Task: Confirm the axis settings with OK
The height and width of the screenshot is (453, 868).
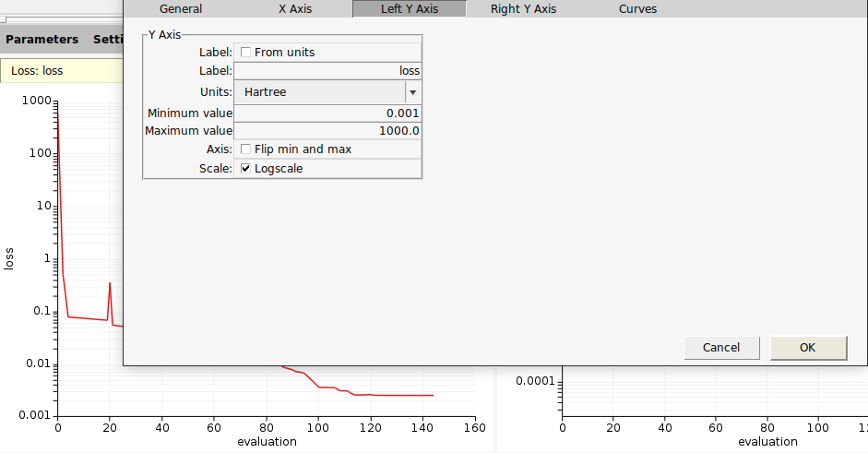Action: (808, 348)
